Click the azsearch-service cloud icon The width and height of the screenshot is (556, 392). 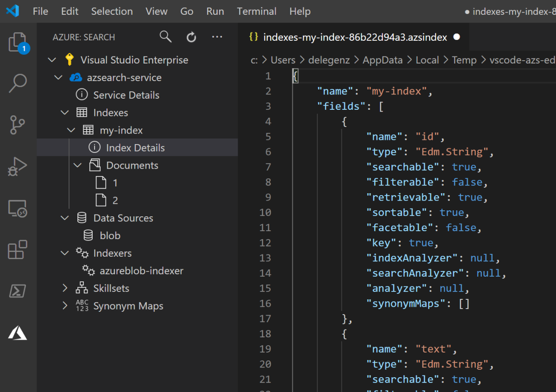[76, 77]
